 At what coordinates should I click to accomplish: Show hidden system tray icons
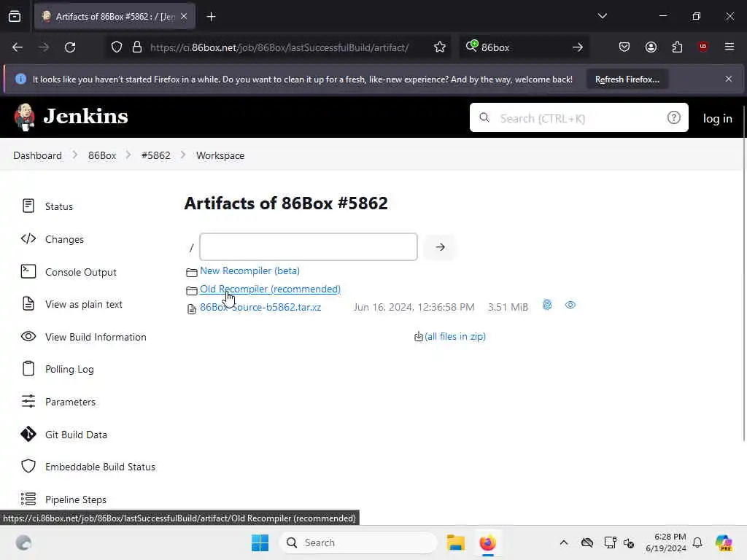coord(564,542)
